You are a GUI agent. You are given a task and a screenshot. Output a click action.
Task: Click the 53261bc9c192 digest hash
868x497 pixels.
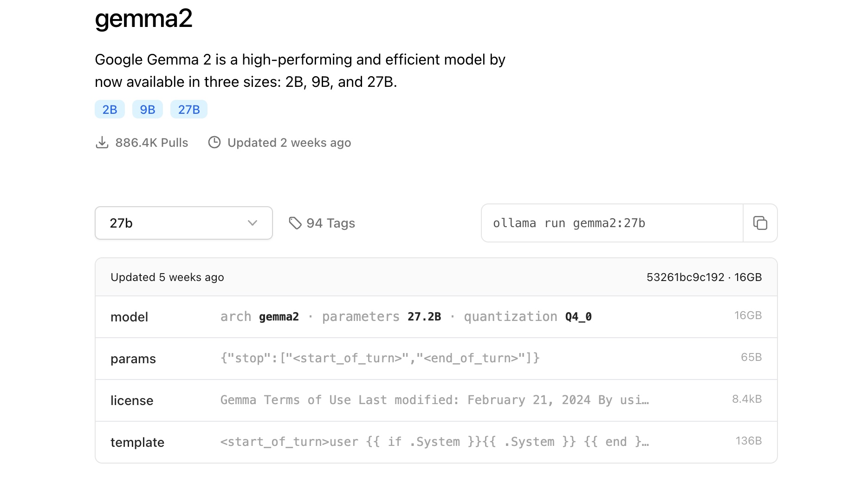[685, 277]
